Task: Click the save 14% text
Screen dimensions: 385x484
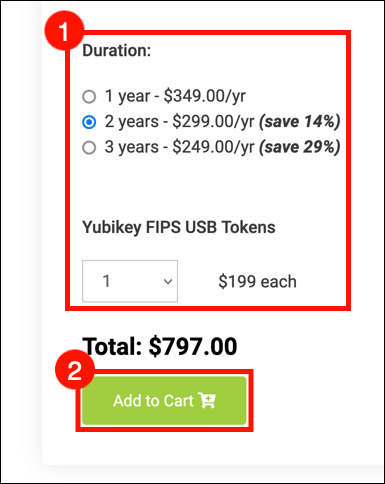Action: (x=300, y=121)
